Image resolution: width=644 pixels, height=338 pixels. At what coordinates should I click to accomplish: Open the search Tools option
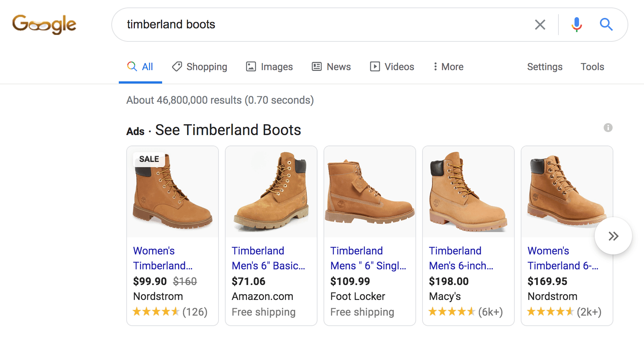click(592, 67)
